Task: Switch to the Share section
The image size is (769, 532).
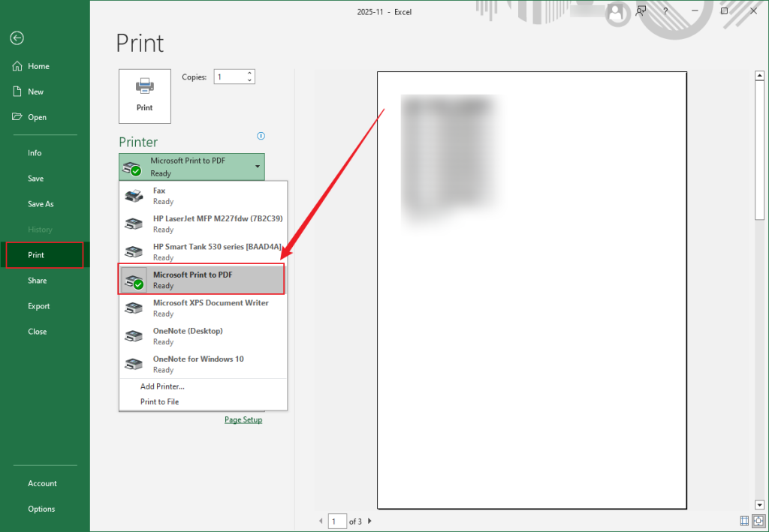Action: click(x=37, y=280)
